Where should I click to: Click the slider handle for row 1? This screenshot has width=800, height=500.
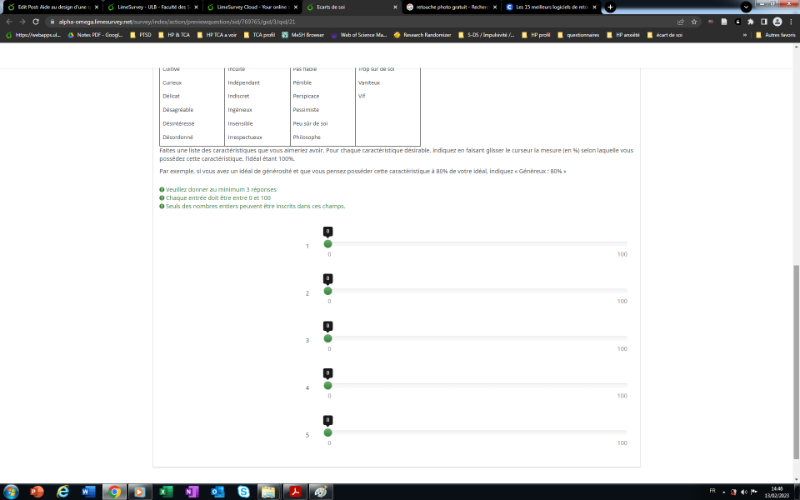(x=328, y=243)
